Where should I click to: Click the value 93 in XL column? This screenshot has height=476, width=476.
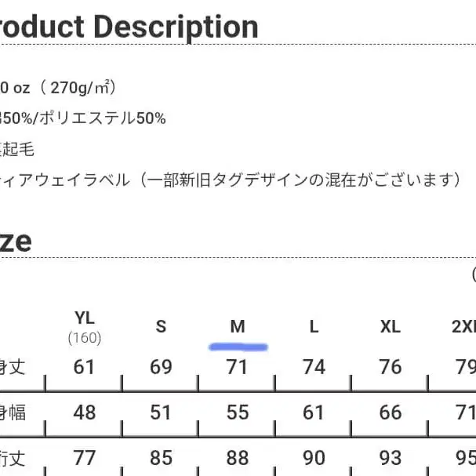click(390, 458)
